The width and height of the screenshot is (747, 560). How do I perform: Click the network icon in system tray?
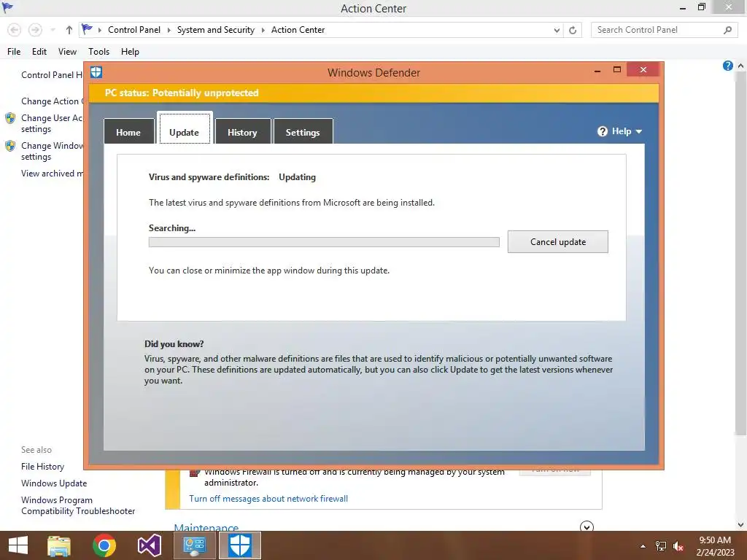(661, 546)
